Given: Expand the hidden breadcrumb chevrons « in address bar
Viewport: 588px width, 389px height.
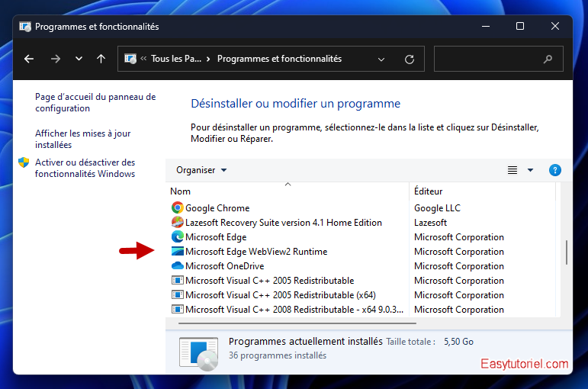Looking at the screenshot, I should point(143,59).
